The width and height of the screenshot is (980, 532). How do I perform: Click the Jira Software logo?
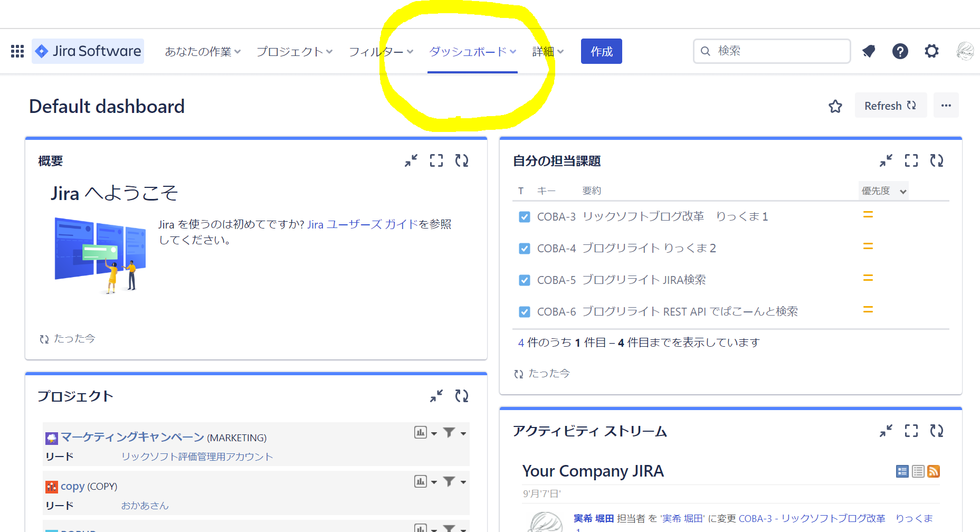tap(88, 51)
